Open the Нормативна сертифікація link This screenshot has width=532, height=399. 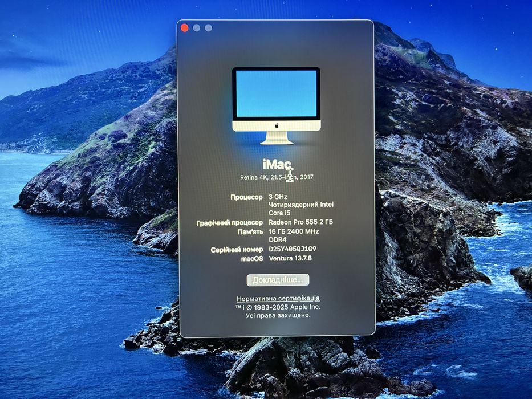coord(278,299)
